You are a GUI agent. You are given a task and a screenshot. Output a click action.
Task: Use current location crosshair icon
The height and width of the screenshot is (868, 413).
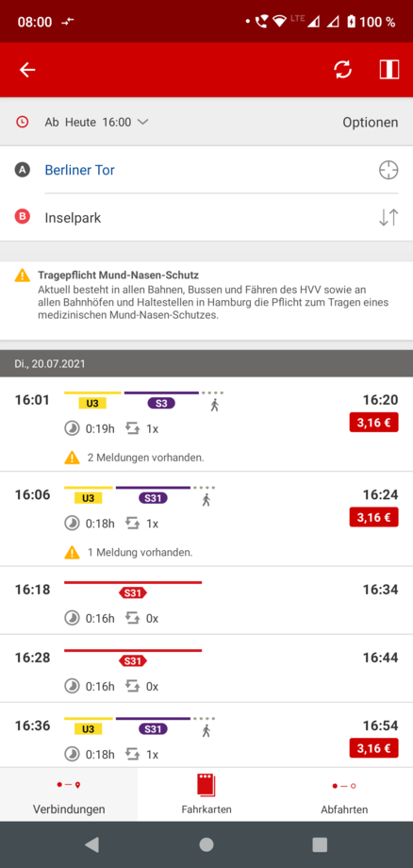click(388, 170)
